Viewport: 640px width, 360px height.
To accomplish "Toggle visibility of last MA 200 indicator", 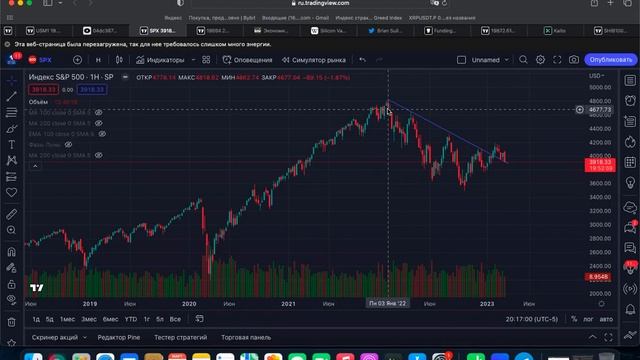I will click(99, 155).
